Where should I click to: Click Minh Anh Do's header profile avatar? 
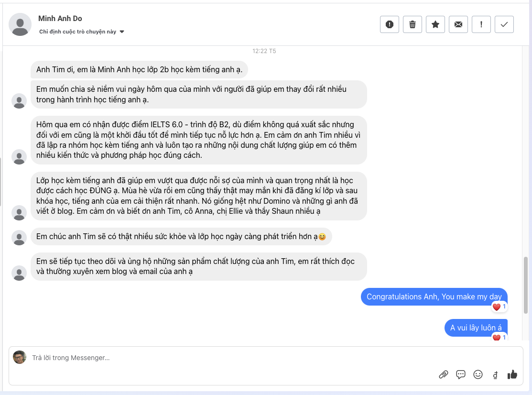[x=21, y=24]
